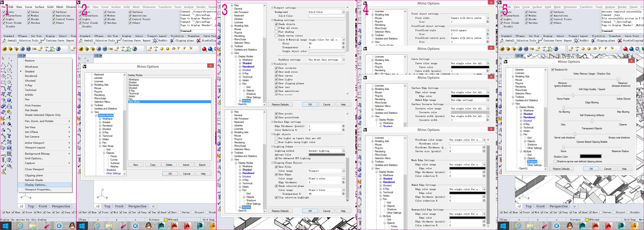Open the Background Bitmap submenu

(45, 154)
